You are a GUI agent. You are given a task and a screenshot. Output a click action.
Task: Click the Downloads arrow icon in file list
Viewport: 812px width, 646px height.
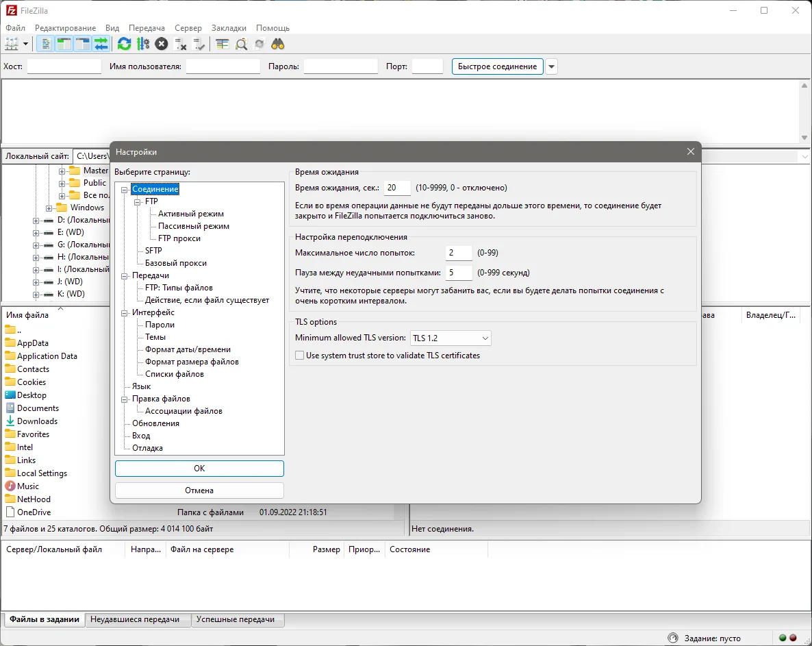[10, 421]
